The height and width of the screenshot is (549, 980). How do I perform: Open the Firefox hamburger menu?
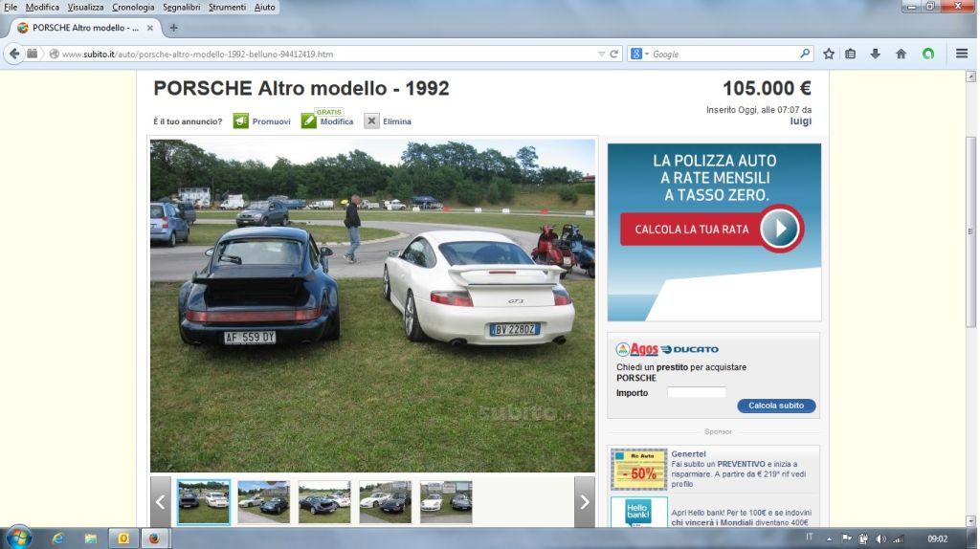(x=962, y=54)
